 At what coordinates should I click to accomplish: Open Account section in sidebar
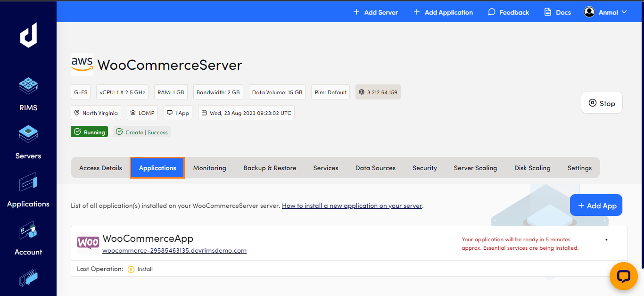pyautogui.click(x=28, y=238)
